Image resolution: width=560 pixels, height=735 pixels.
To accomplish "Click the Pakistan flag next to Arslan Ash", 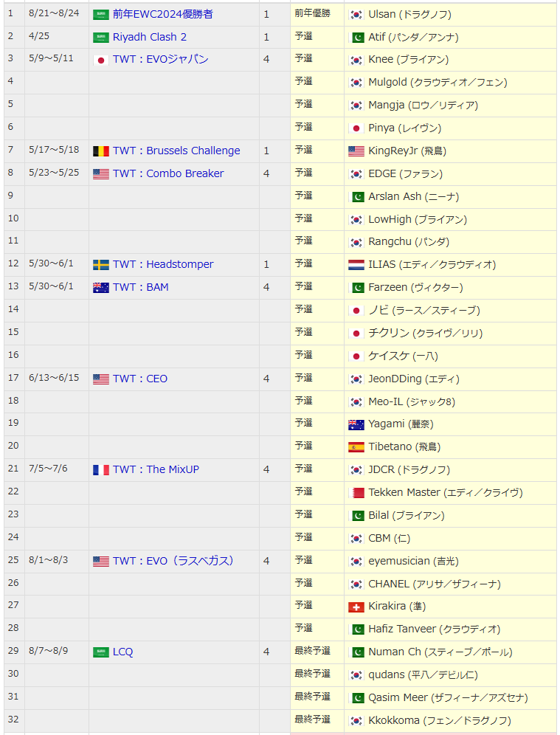I will coord(356,197).
